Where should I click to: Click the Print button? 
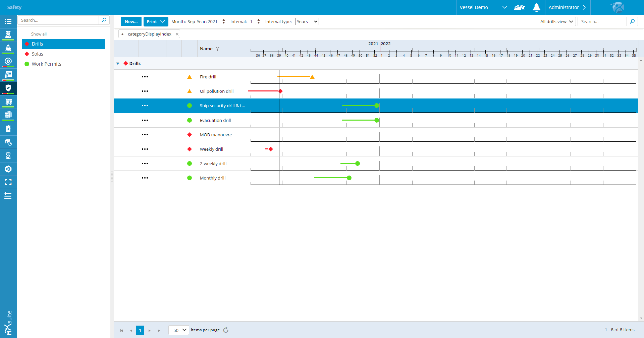coord(156,22)
